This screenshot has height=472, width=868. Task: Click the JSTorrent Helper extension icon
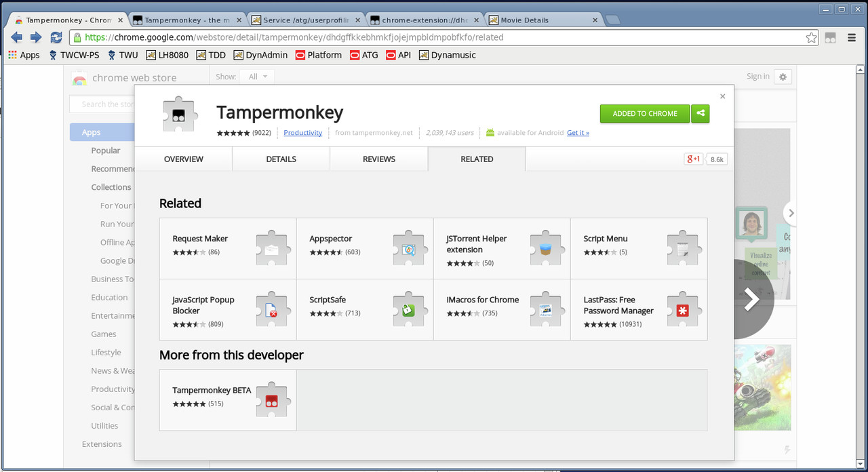pos(548,248)
